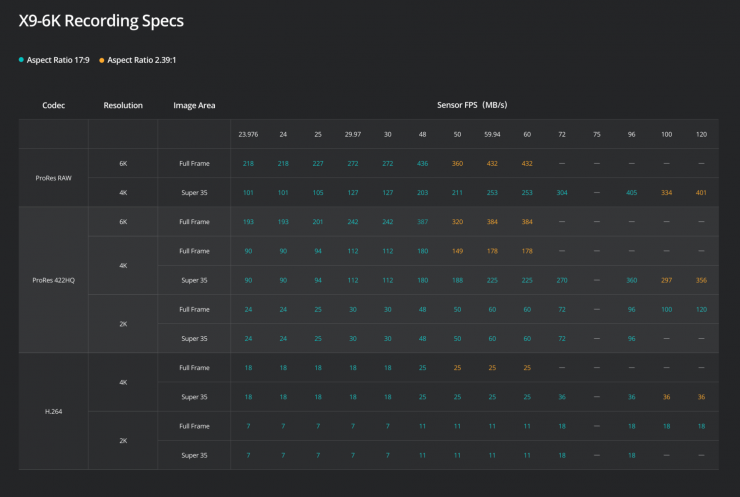Click the 59.94 frame rate column header
740x497 pixels.
tap(492, 134)
